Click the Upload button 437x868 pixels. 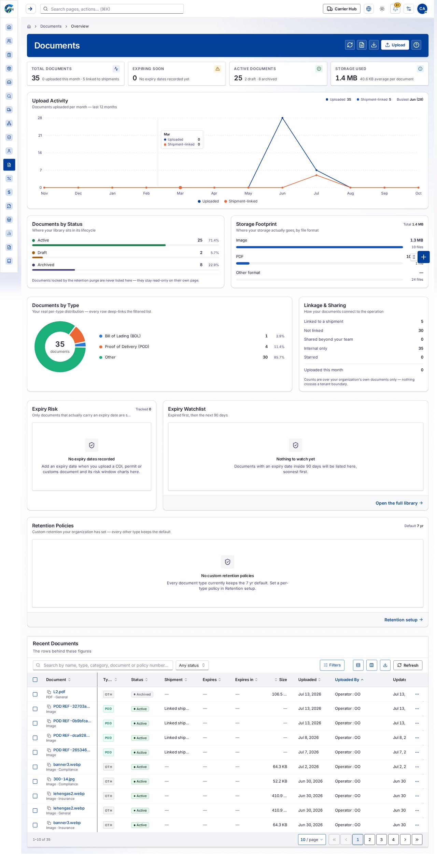[395, 45]
